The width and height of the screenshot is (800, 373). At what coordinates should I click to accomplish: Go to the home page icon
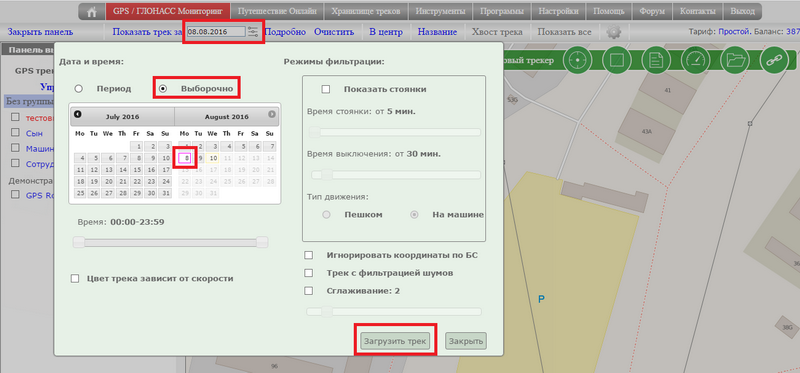tap(92, 11)
